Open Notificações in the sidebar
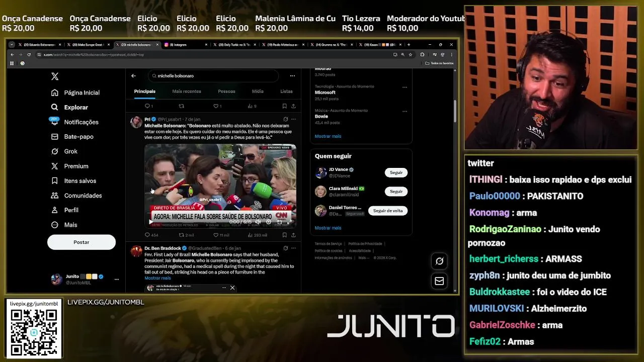 [x=74, y=122]
